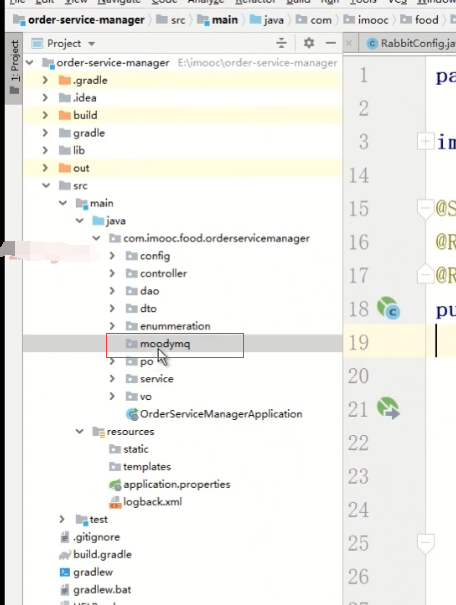Expand the gradle folder arrow
This screenshot has height=605, width=456.
(x=45, y=132)
